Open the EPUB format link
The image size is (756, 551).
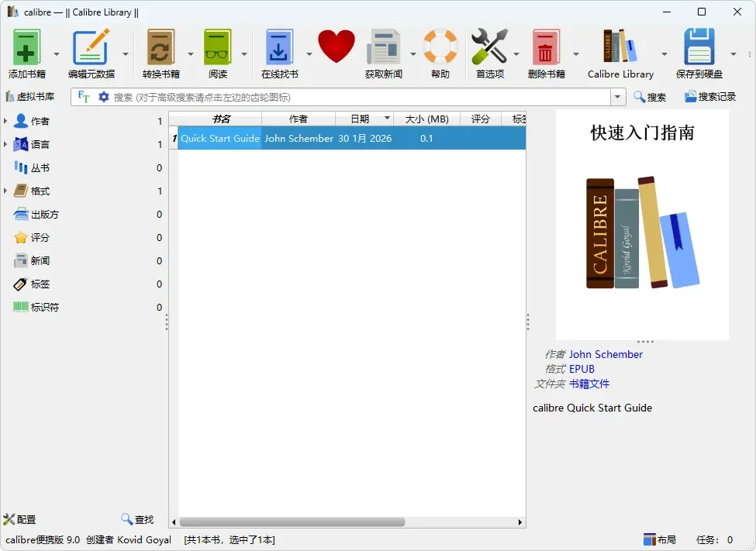pyautogui.click(x=582, y=369)
